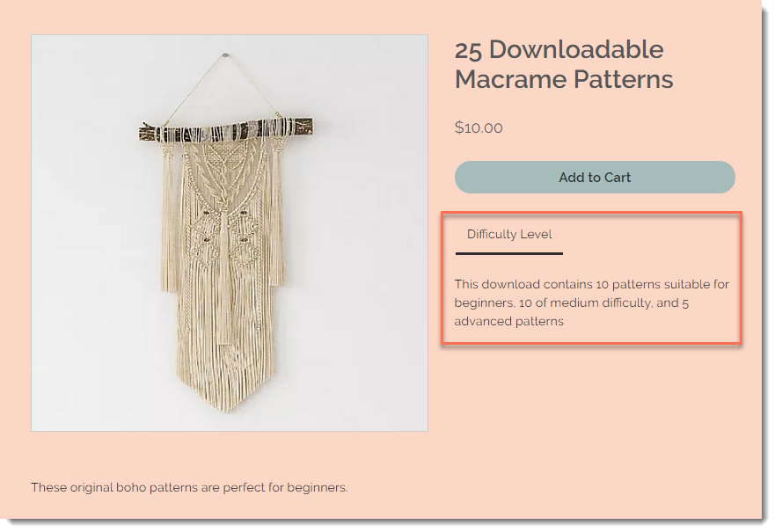The width and height of the screenshot is (775, 532).
Task: Click the wall nail holding the hanging
Action: coord(225,55)
